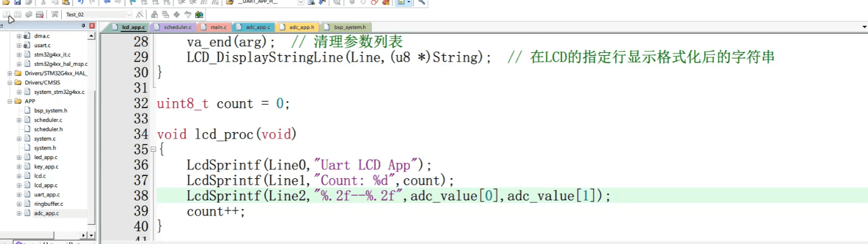This screenshot has width=868, height=244.
Task: Click the Stop build icon
Action: [x=40, y=14]
